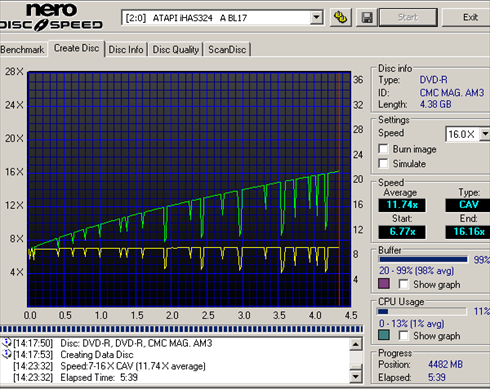
Task: Click the 4482 MB position value
Action: [445, 364]
